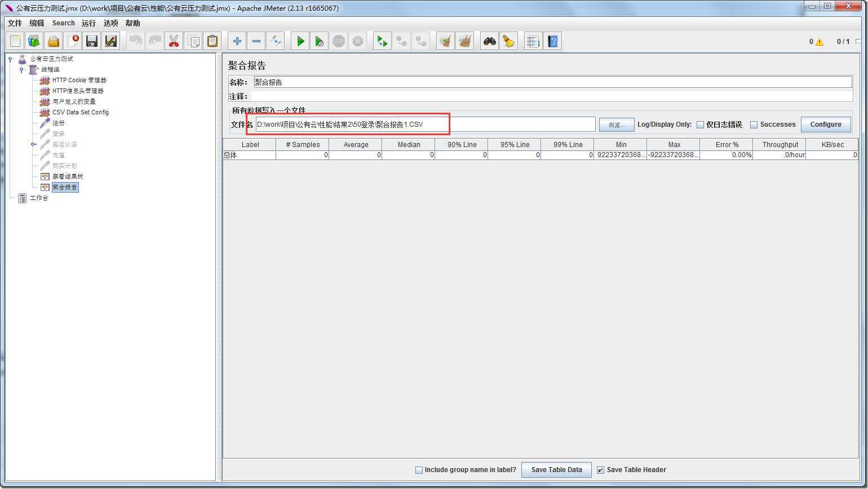Image resolution: width=868 pixels, height=489 pixels.
Task: Click the Help question mark icon
Action: (553, 41)
